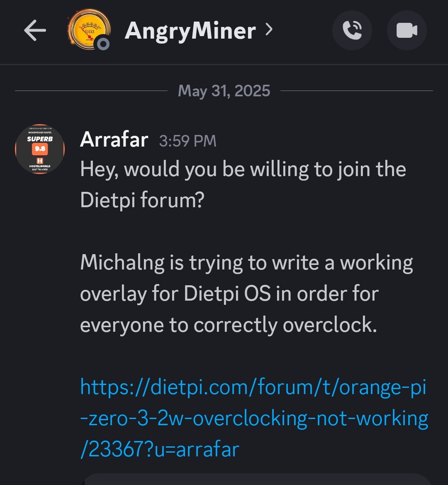Tap the link line containing overclocking-not-working
This screenshot has width=448, height=485.
coord(254,418)
